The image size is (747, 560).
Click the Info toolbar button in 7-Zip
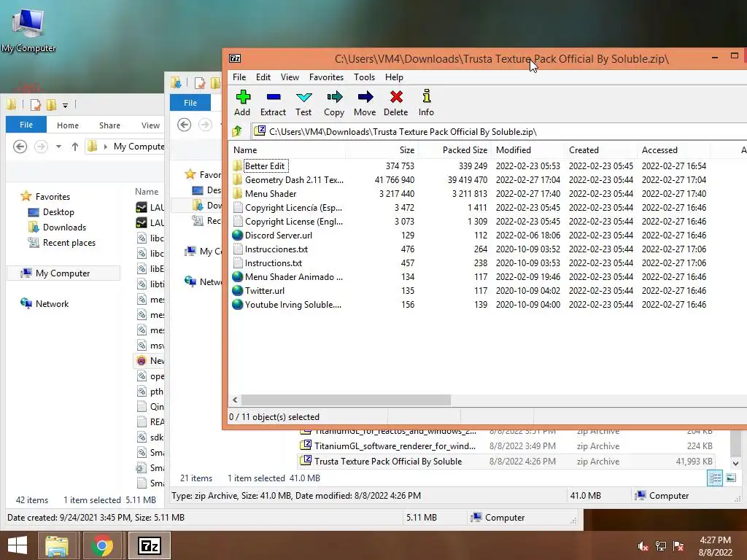point(426,103)
